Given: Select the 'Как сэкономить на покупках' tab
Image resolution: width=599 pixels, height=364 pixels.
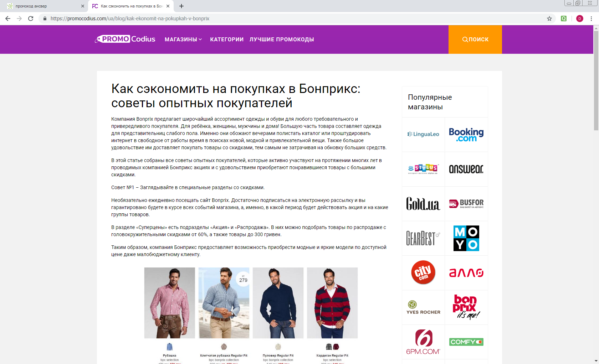Looking at the screenshot, I should click(x=131, y=6).
